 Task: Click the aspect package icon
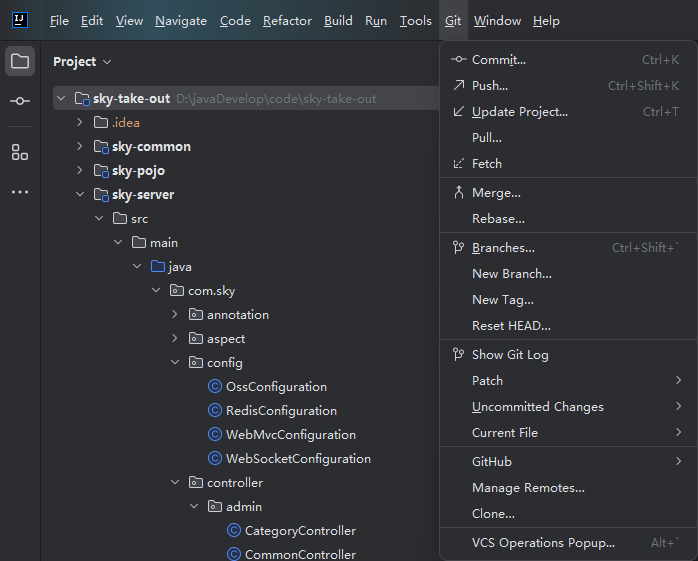tap(196, 338)
